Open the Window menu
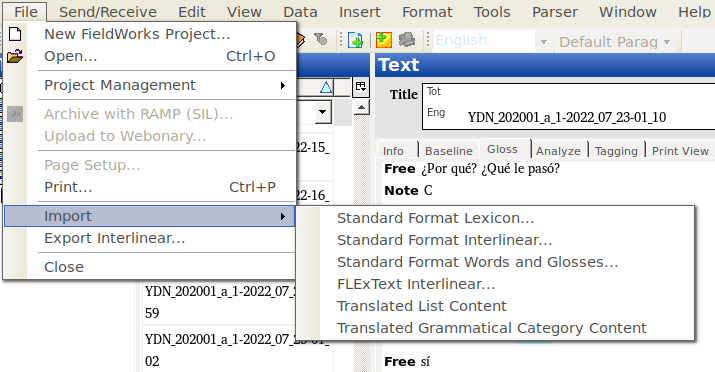This screenshot has height=372, width=715. click(628, 12)
